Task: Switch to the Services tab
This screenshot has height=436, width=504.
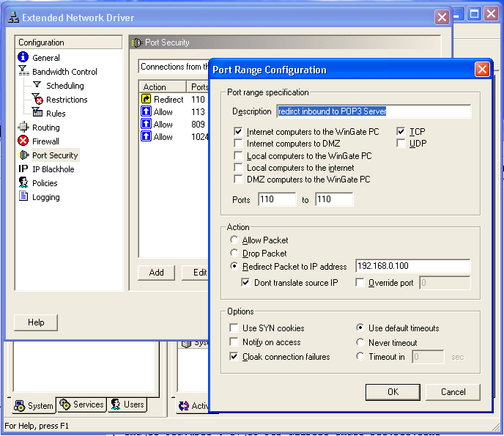Action: pyautogui.click(x=81, y=404)
